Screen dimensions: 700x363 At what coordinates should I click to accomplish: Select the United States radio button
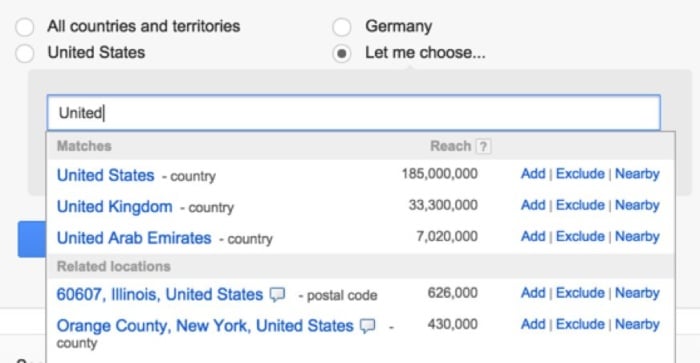(25, 54)
